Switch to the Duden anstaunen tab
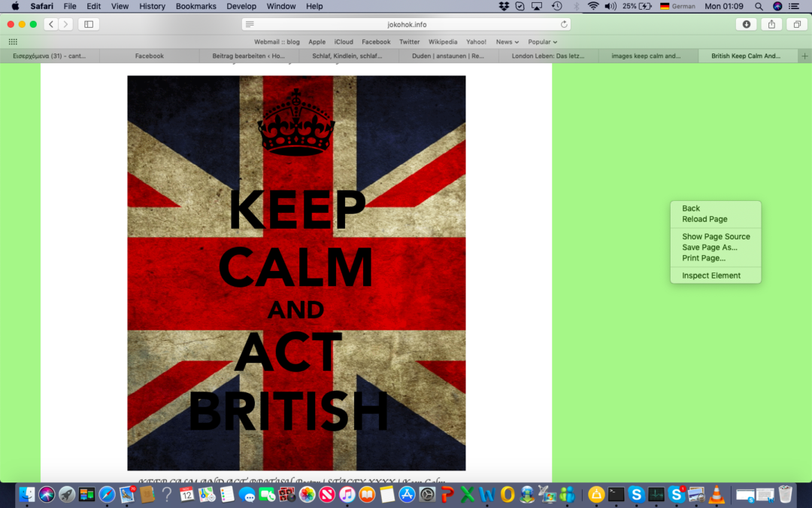The image size is (812, 508). [x=448, y=56]
